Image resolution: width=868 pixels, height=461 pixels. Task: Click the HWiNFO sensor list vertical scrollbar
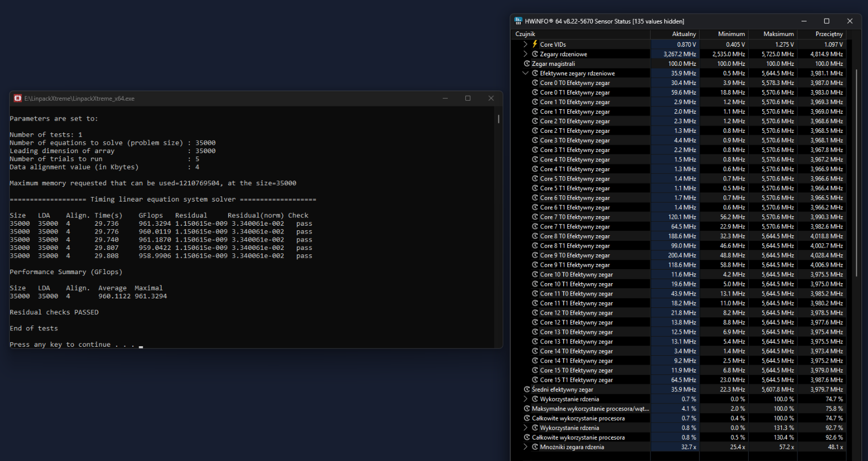tap(856, 169)
